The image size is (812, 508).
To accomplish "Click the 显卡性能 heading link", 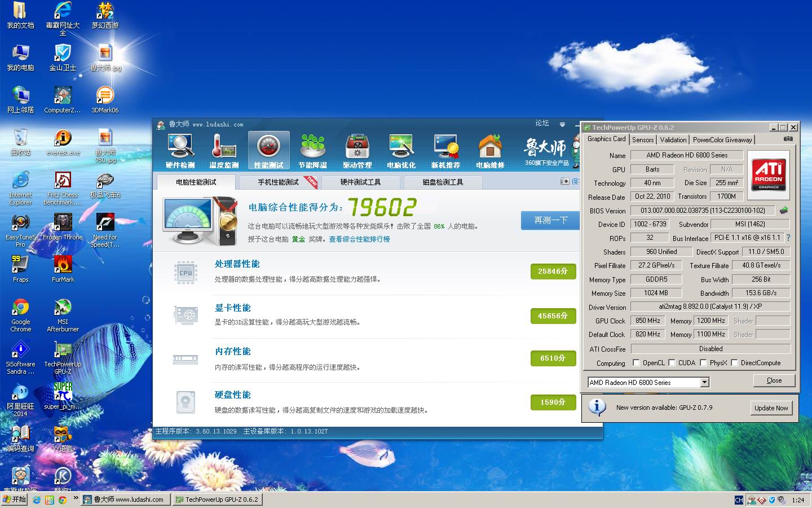I will pos(232,308).
